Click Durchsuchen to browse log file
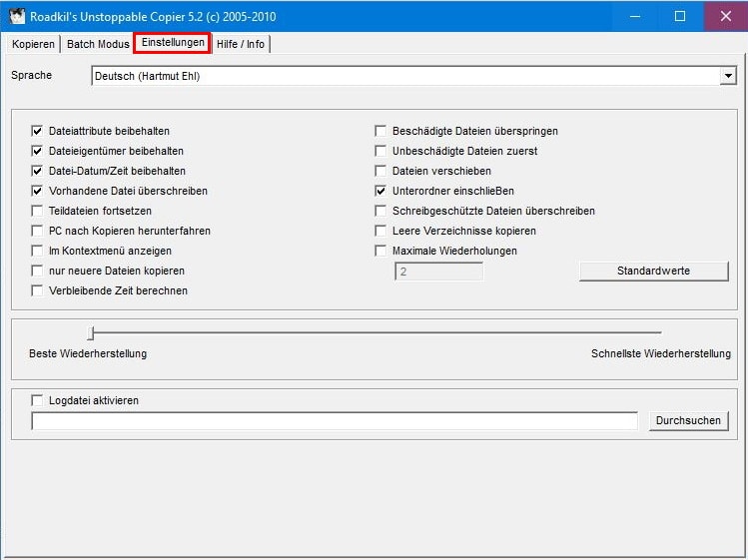 click(688, 420)
